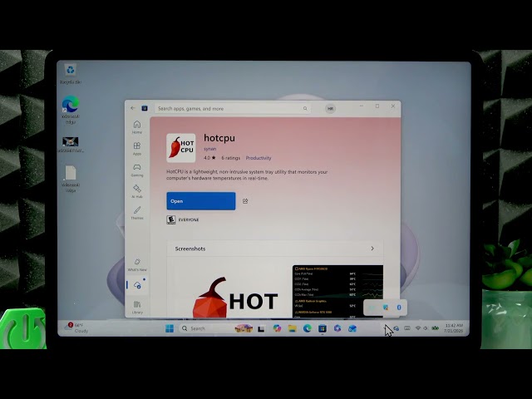Select the image file on the desktop
The height and width of the screenshot is (399, 532).
click(71, 145)
